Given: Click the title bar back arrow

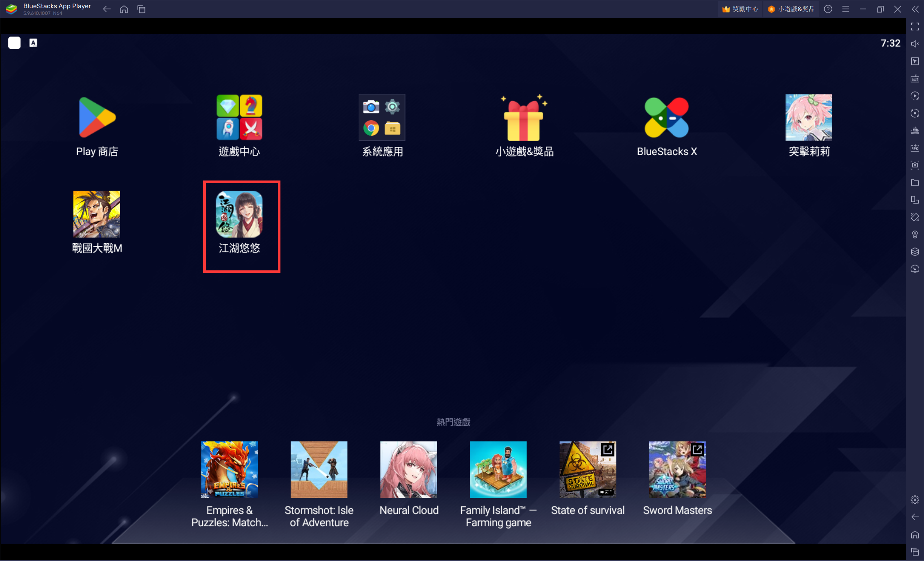Looking at the screenshot, I should click(x=107, y=9).
